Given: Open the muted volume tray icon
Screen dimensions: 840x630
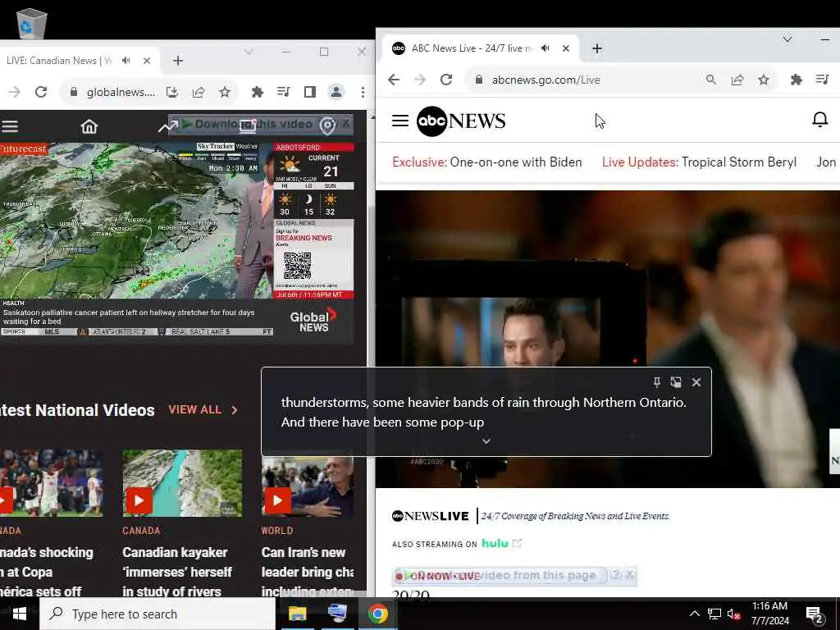Looking at the screenshot, I should tap(734, 614).
